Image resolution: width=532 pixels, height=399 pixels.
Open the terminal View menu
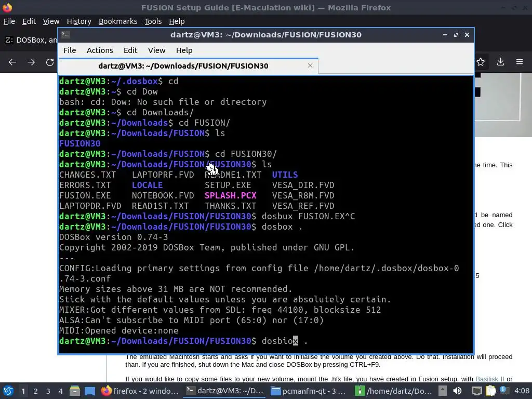coord(156,50)
